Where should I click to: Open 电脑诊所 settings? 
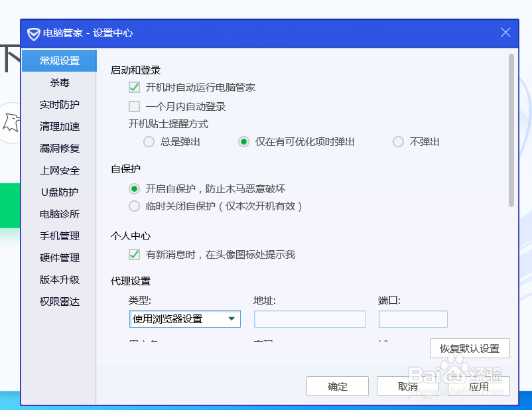(x=60, y=214)
